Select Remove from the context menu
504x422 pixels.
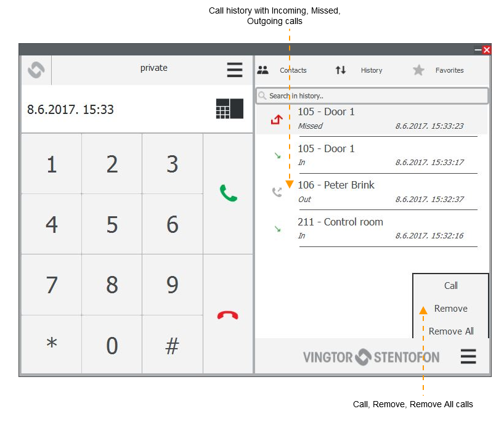[x=450, y=309]
